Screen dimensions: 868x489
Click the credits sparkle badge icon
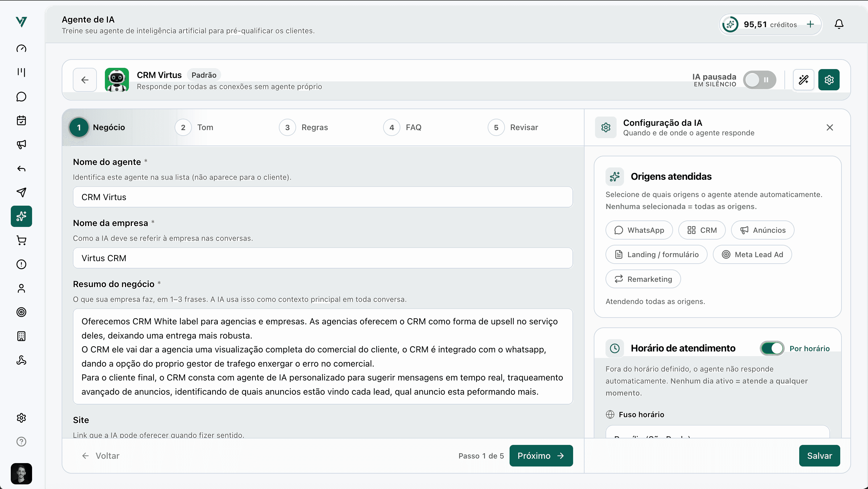click(730, 24)
